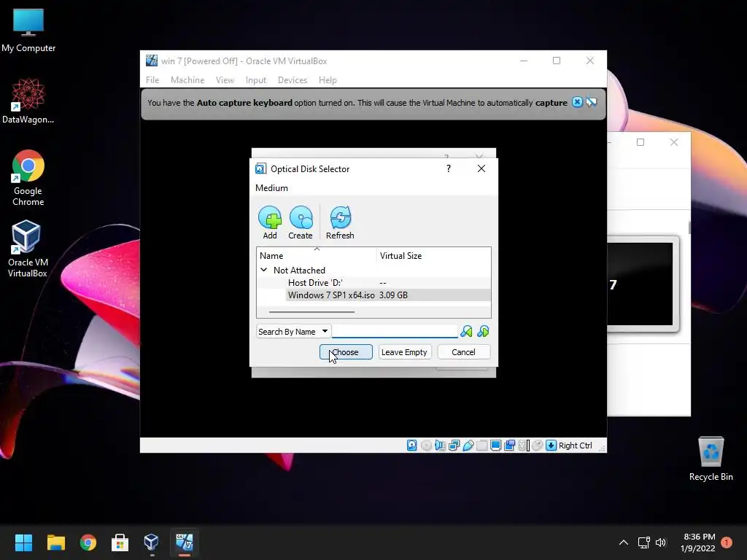Show hidden system tray icons

[623, 542]
